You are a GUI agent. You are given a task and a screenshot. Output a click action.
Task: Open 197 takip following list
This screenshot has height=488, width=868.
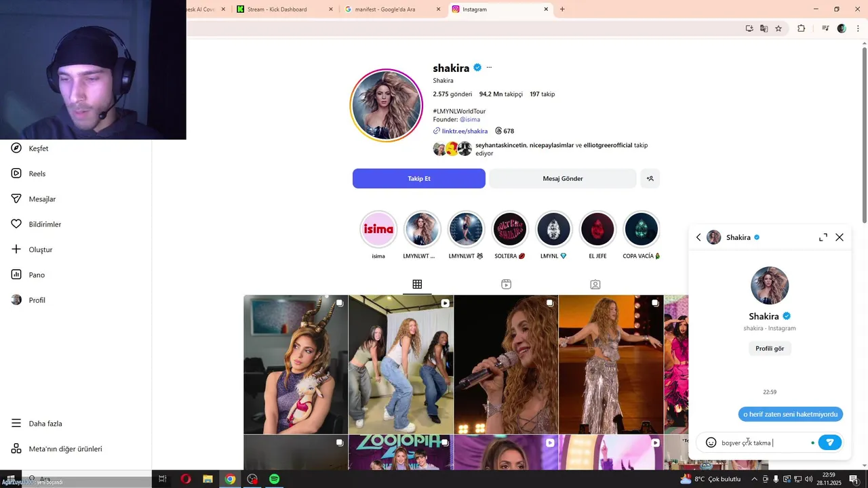tap(542, 94)
